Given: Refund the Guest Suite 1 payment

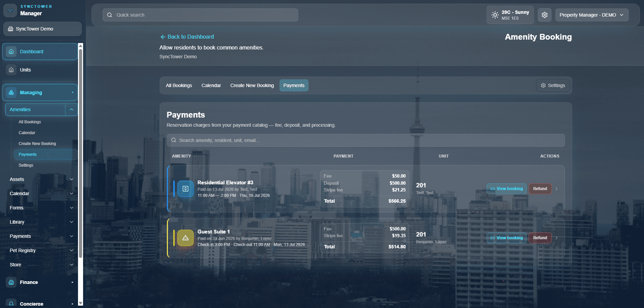Looking at the screenshot, I should [x=540, y=238].
